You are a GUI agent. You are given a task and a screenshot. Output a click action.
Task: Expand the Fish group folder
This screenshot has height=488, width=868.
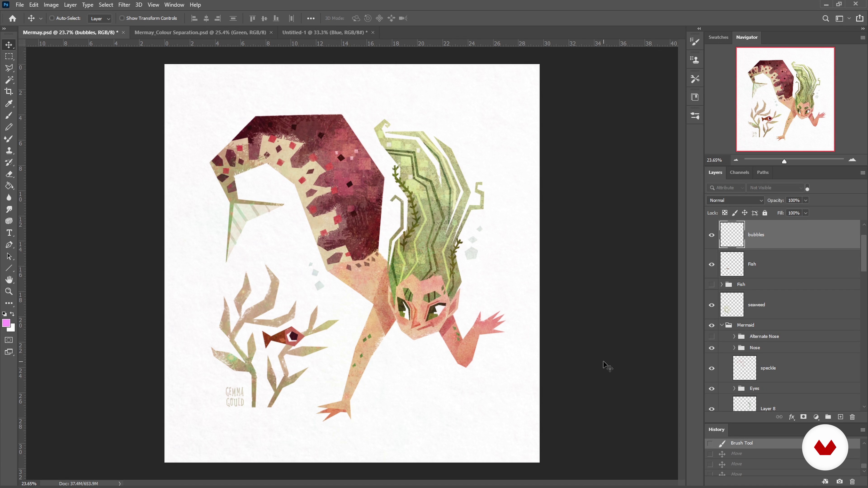722,285
